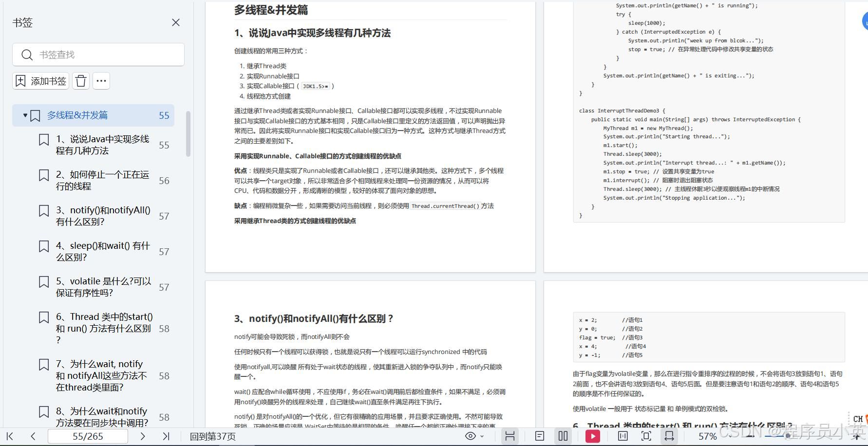Click 采用继承Thread类的方式创建线程的优缺点 text

295,221
